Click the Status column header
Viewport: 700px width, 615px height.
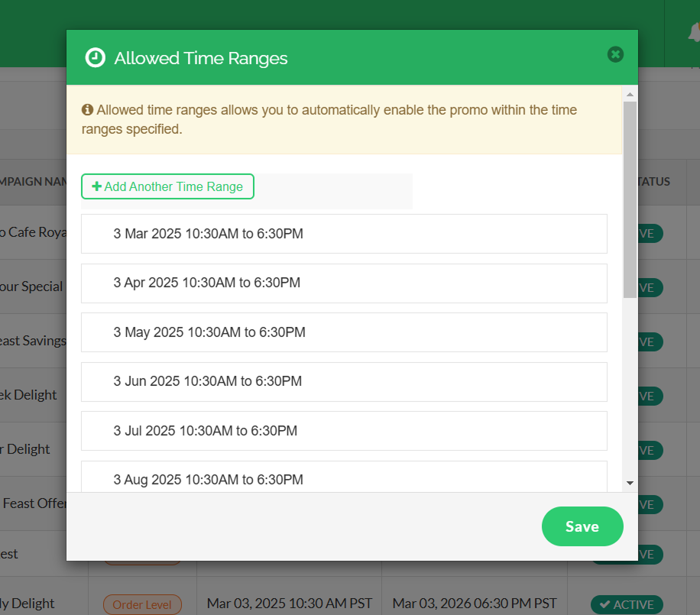click(654, 182)
